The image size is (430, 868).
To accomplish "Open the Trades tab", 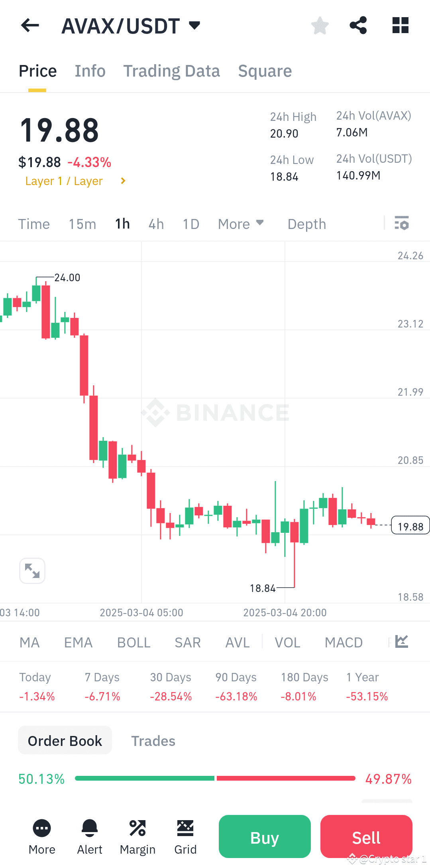I will 153,740.
